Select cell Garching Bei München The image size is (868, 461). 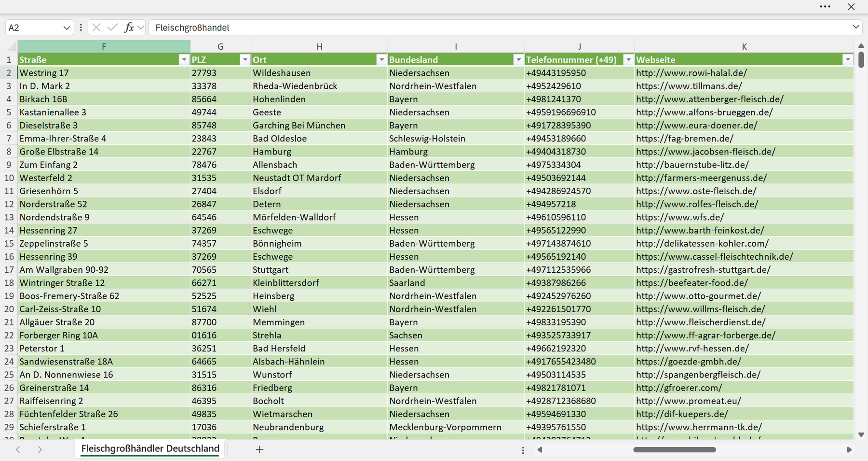[319, 126]
